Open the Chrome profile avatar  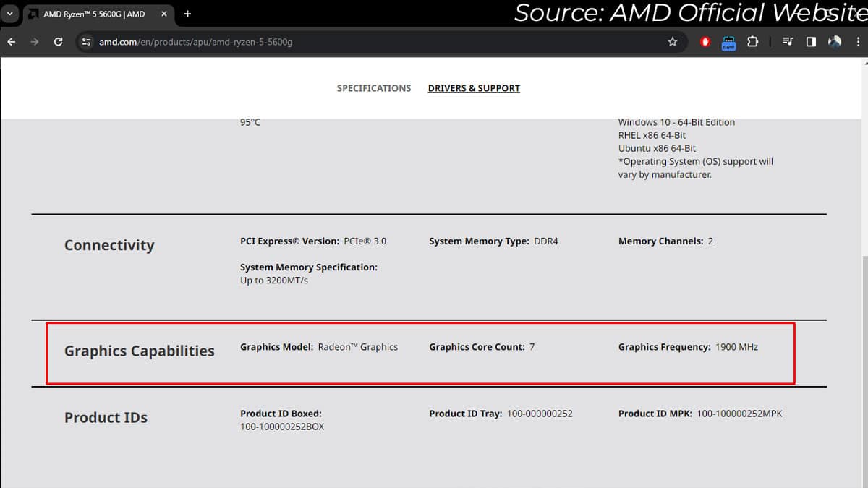pyautogui.click(x=835, y=42)
